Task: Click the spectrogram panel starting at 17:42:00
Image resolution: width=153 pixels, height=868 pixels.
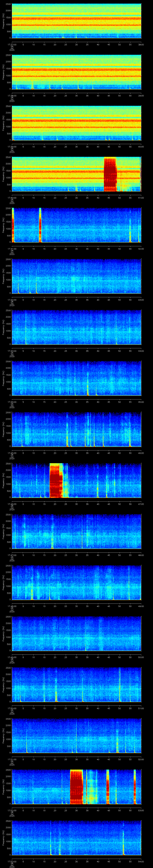Action: (x=76, y=276)
